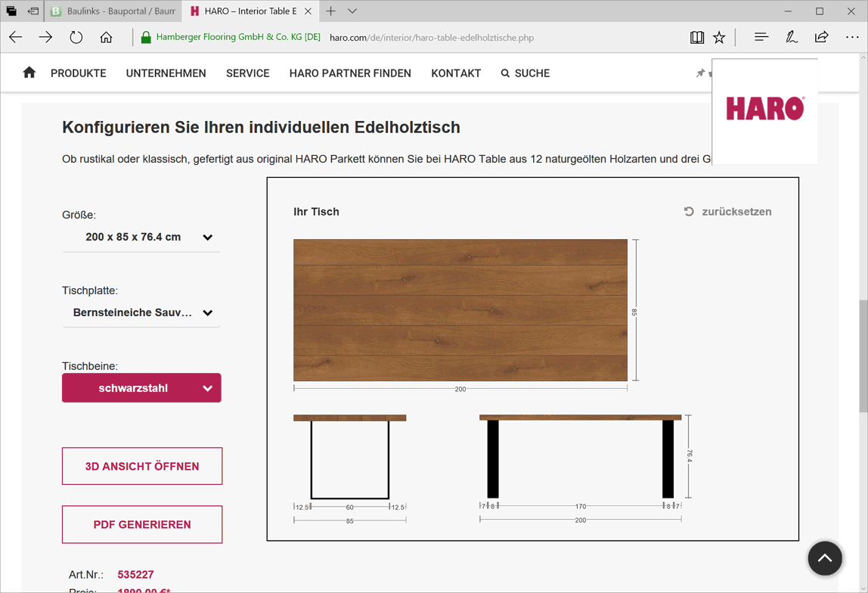Close the HARO Interior Table tab
This screenshot has width=868, height=593.
click(308, 11)
